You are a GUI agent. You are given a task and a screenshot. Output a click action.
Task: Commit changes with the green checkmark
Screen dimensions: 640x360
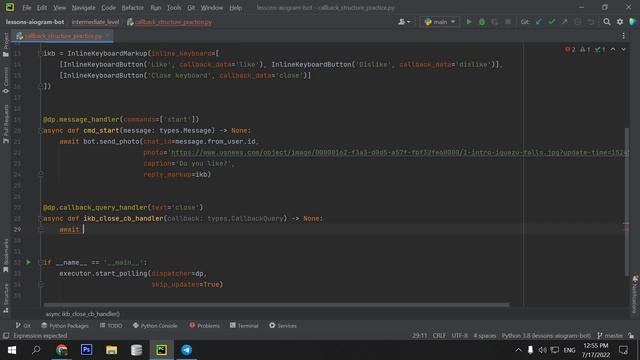(x=552, y=22)
